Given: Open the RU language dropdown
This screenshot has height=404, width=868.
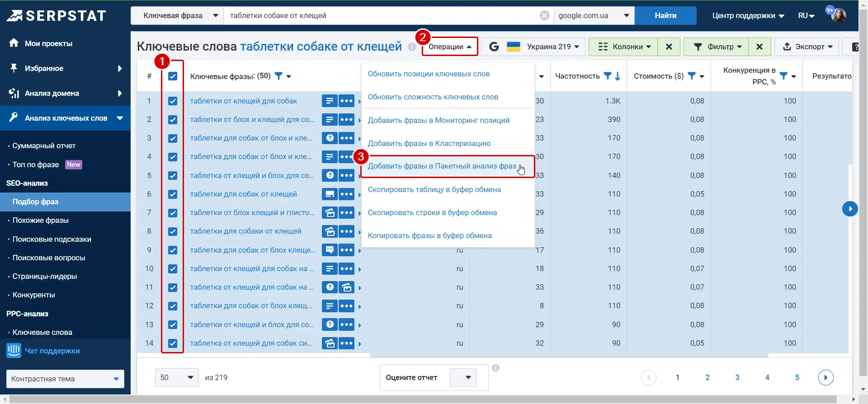Looking at the screenshot, I should (x=806, y=15).
